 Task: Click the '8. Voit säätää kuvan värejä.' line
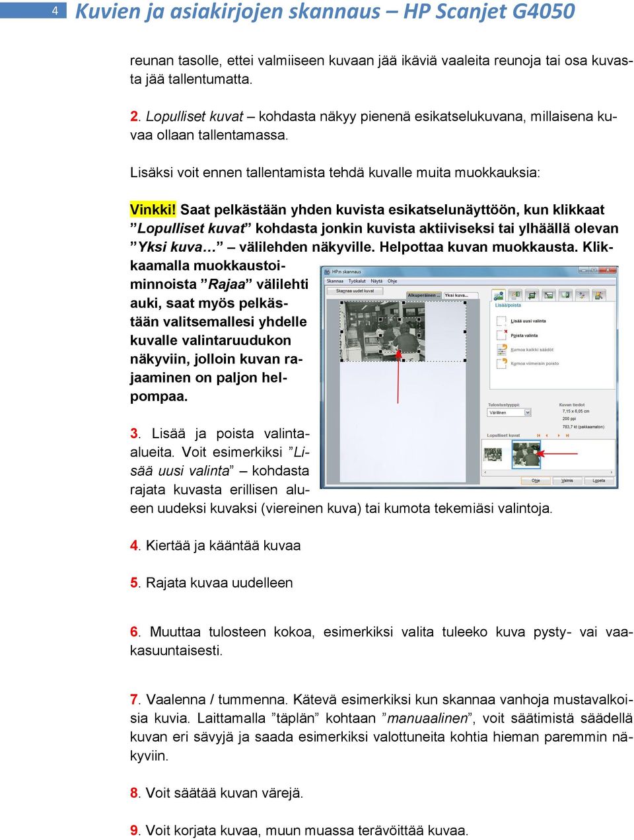(x=217, y=793)
